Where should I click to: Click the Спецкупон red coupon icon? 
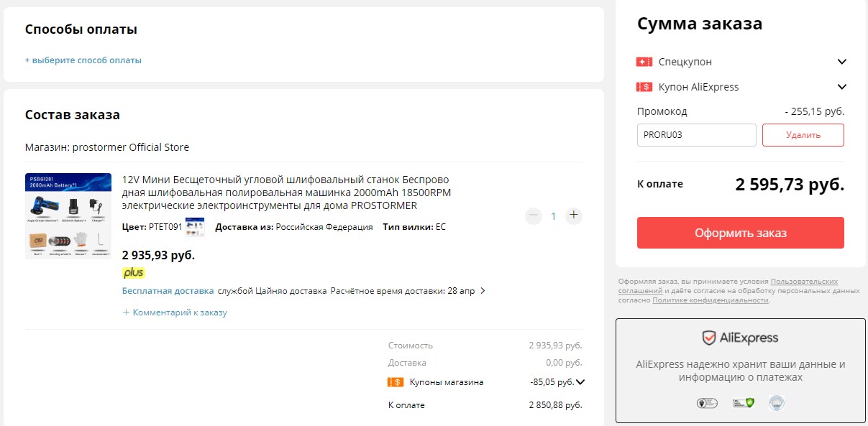coord(644,62)
